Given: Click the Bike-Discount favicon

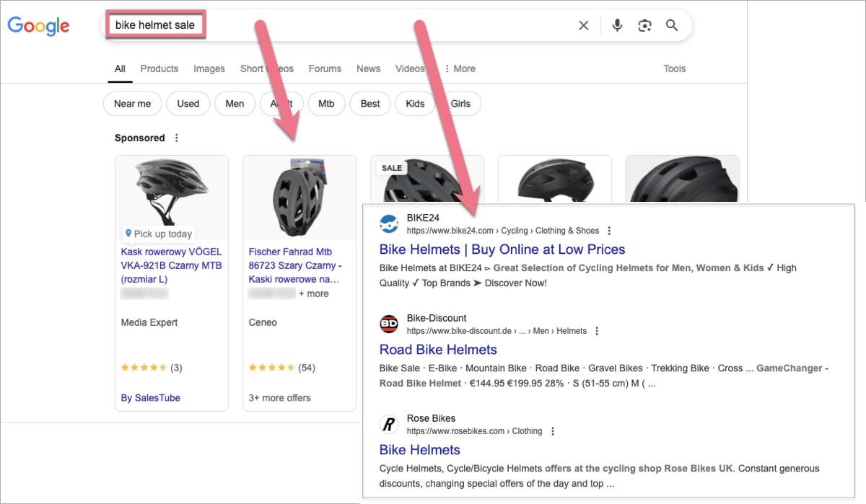Looking at the screenshot, I should coord(389,324).
